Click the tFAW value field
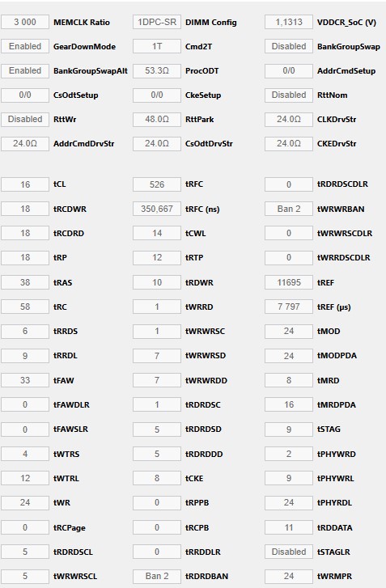The height and width of the screenshot is (588, 386). (25, 380)
